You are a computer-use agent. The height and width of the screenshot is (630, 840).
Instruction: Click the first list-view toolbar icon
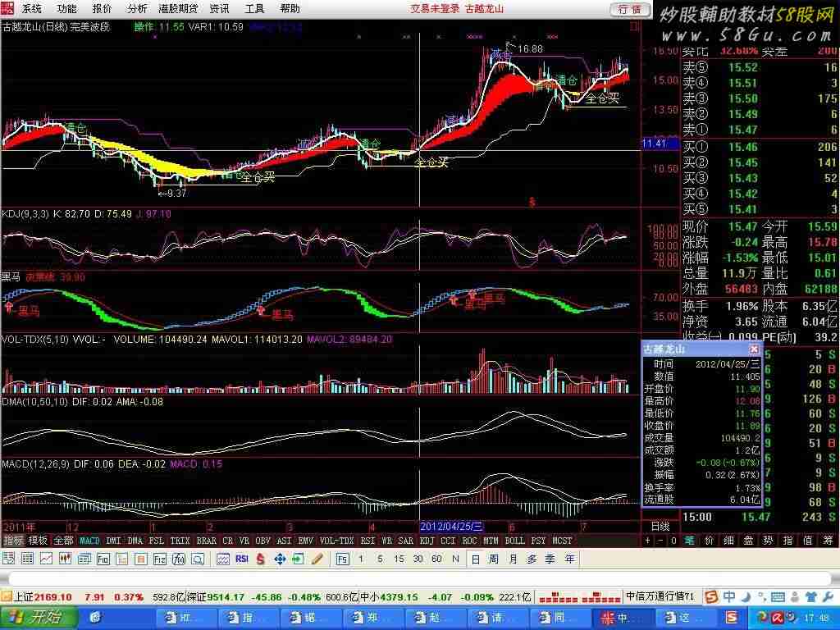pos(8,559)
